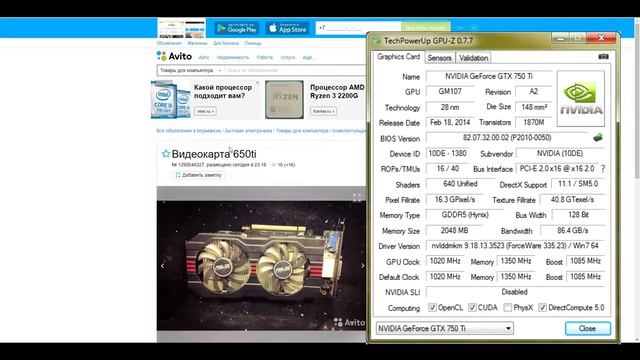
Task: Open the Объявления top link
Action: click(x=169, y=43)
